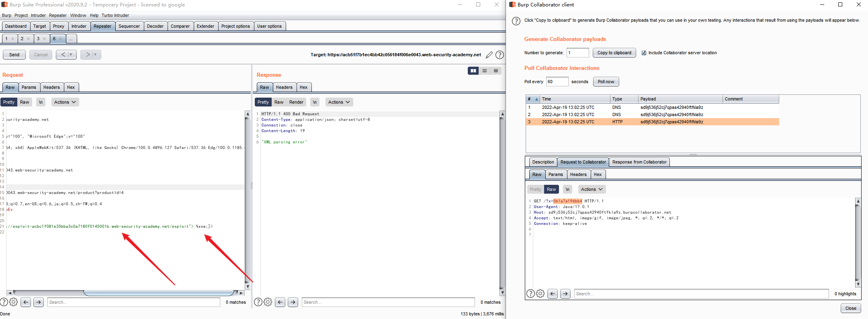The width and height of the screenshot is (868, 319).
Task: Click Collaborator viewer scrollbar down arrow
Action: [858, 284]
